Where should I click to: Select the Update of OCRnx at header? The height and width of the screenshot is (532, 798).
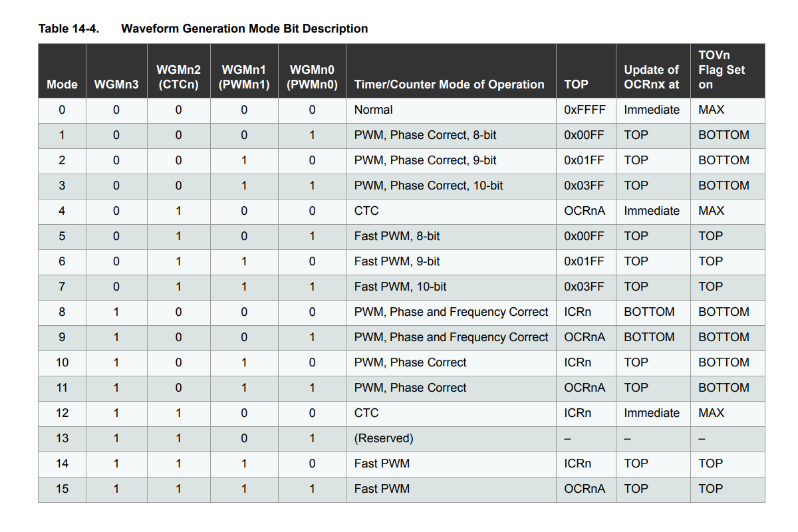point(652,77)
